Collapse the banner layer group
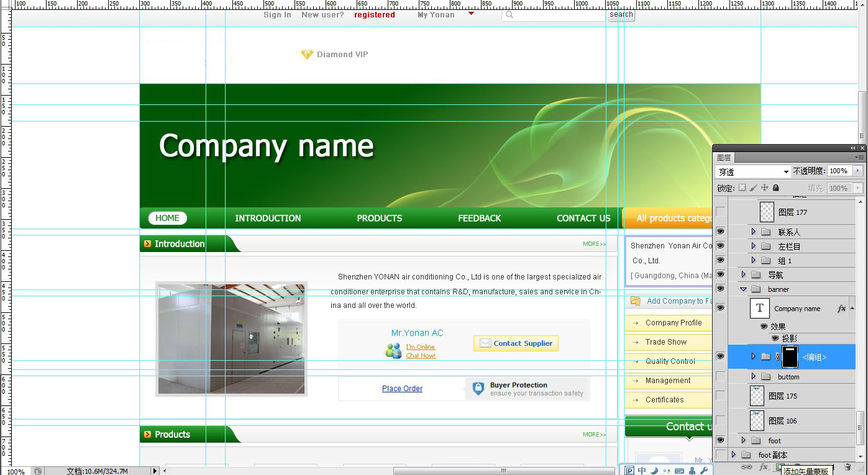The image size is (868, 475). click(743, 289)
